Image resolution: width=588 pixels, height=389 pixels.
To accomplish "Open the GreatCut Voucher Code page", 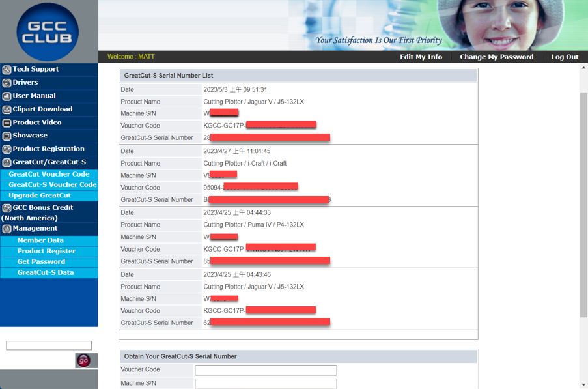I will pyautogui.click(x=49, y=174).
